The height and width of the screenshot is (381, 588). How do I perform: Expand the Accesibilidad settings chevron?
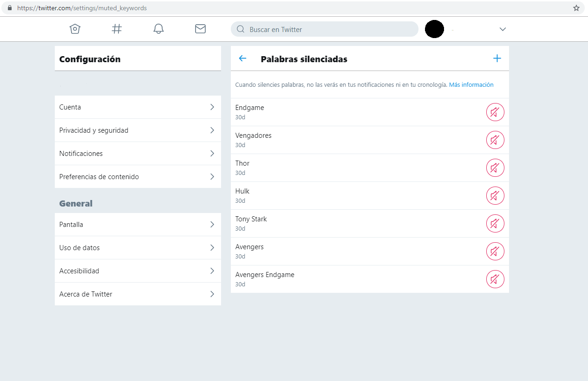click(212, 271)
